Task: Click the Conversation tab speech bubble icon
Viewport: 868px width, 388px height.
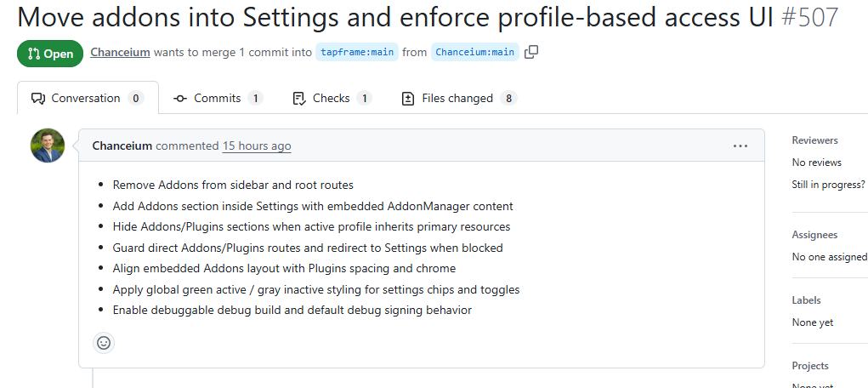Action: pyautogui.click(x=38, y=99)
